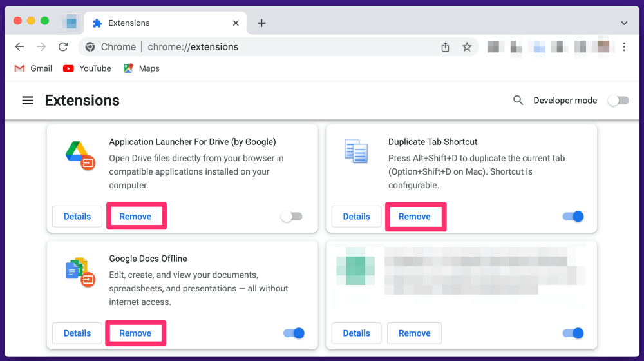644x361 pixels.
Task: Click the "Developer mode" label
Action: click(565, 101)
